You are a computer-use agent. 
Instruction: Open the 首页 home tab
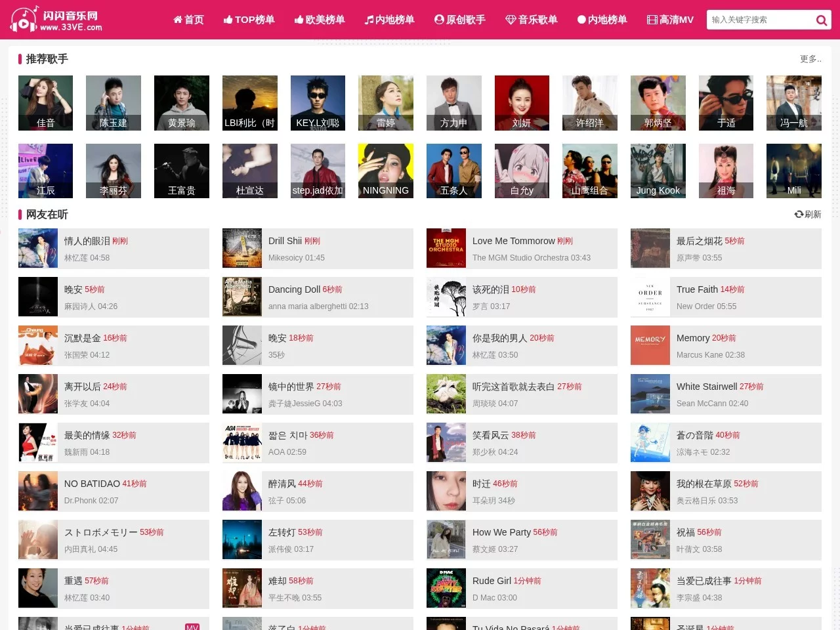(x=188, y=20)
